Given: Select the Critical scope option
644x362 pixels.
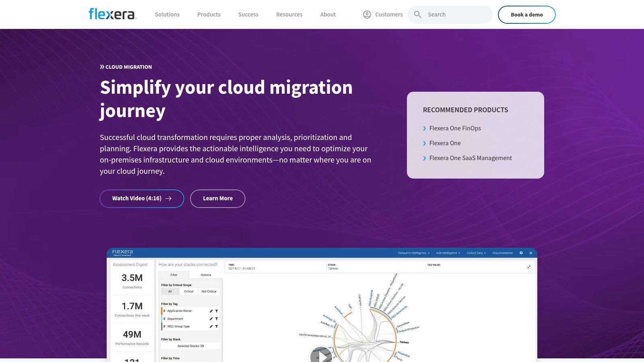Looking at the screenshot, I should 189,292.
